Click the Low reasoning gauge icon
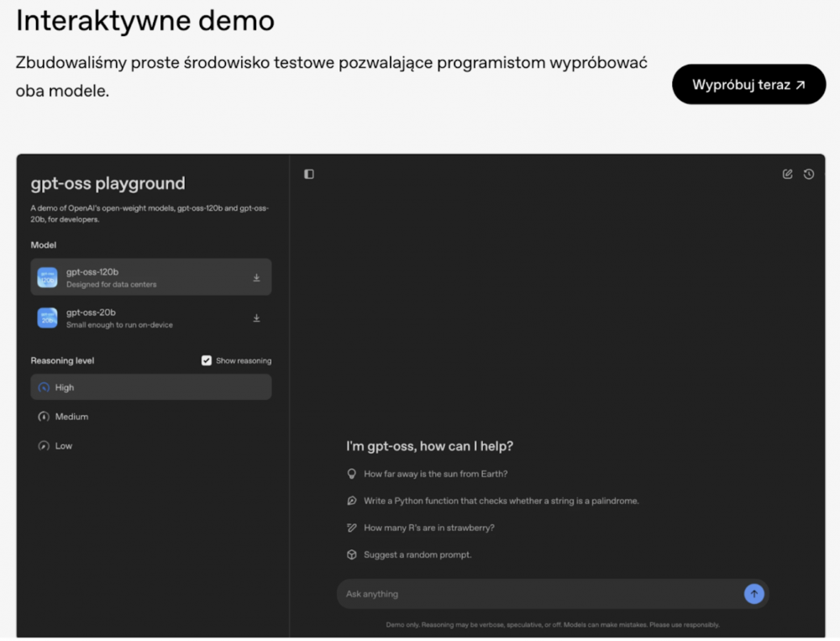Screen dimensions: 840x641 pyautogui.click(x=44, y=445)
